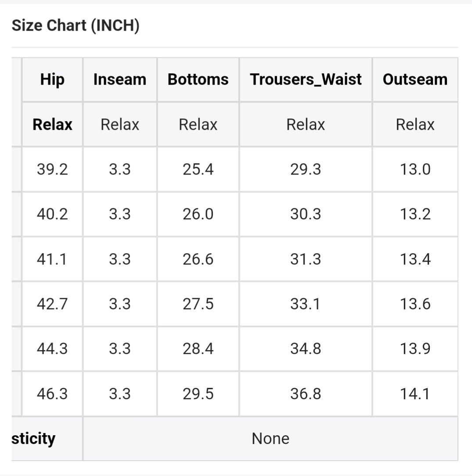Click the 36.8 trousers waist cell
472x476 pixels.
(306, 394)
